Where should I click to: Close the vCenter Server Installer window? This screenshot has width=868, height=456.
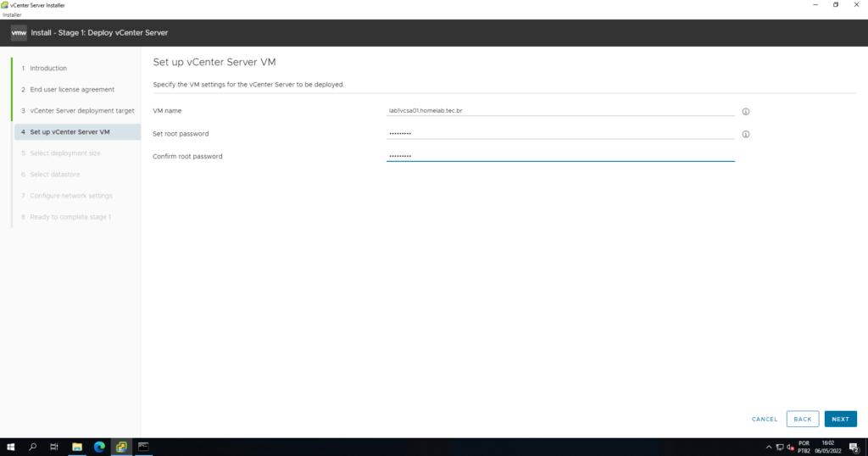[856, 5]
